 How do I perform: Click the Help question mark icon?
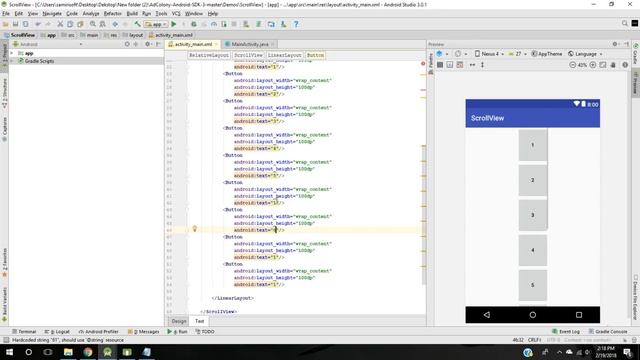tap(296, 24)
